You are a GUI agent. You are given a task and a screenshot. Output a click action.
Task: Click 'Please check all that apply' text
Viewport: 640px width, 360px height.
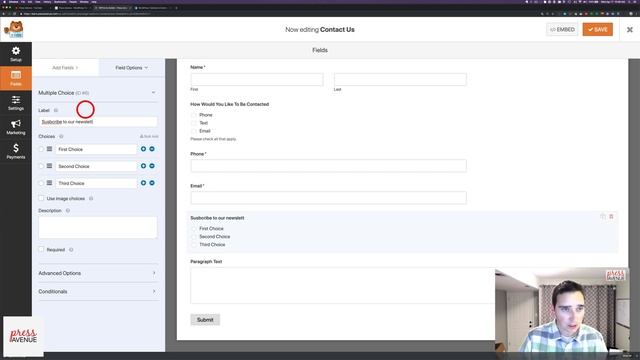coord(213,139)
